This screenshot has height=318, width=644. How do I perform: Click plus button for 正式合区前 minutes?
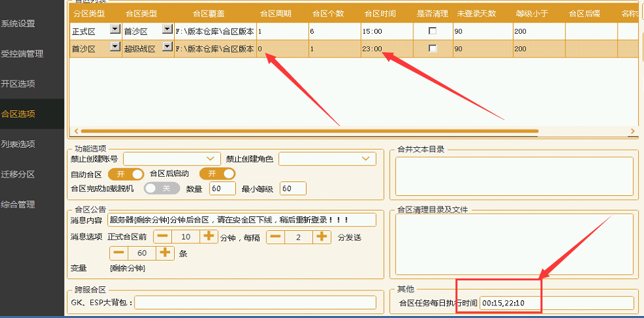coord(209,236)
